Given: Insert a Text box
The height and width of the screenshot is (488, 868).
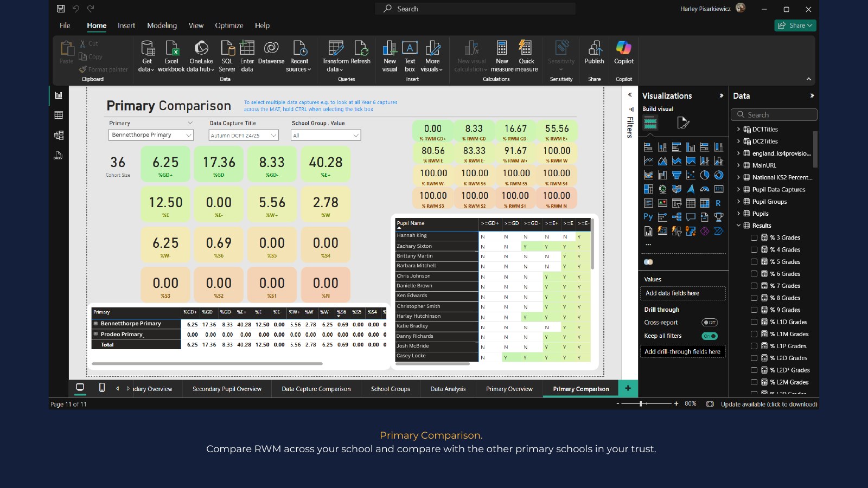Looking at the screenshot, I should coord(410,56).
